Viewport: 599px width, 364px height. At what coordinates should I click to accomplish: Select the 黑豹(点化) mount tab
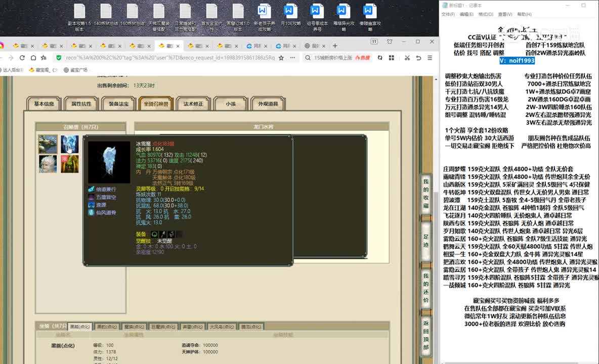(107, 327)
